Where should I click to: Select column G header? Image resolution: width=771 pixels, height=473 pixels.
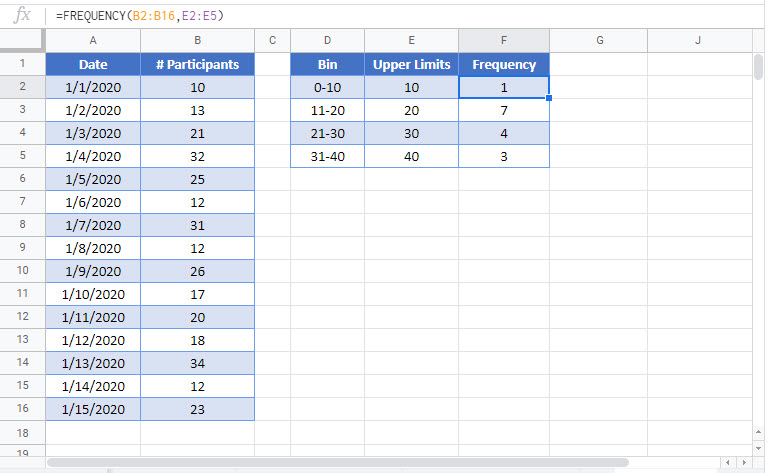point(598,40)
